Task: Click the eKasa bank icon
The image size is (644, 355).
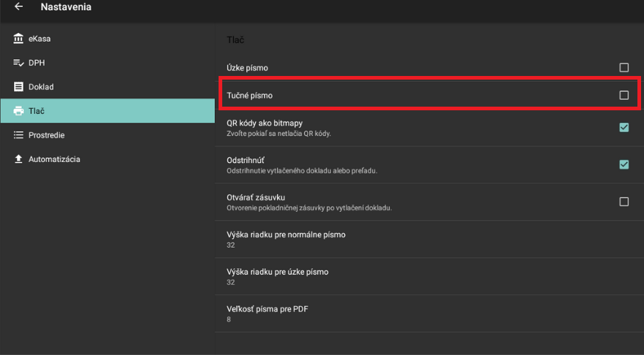Action: pyautogui.click(x=18, y=39)
